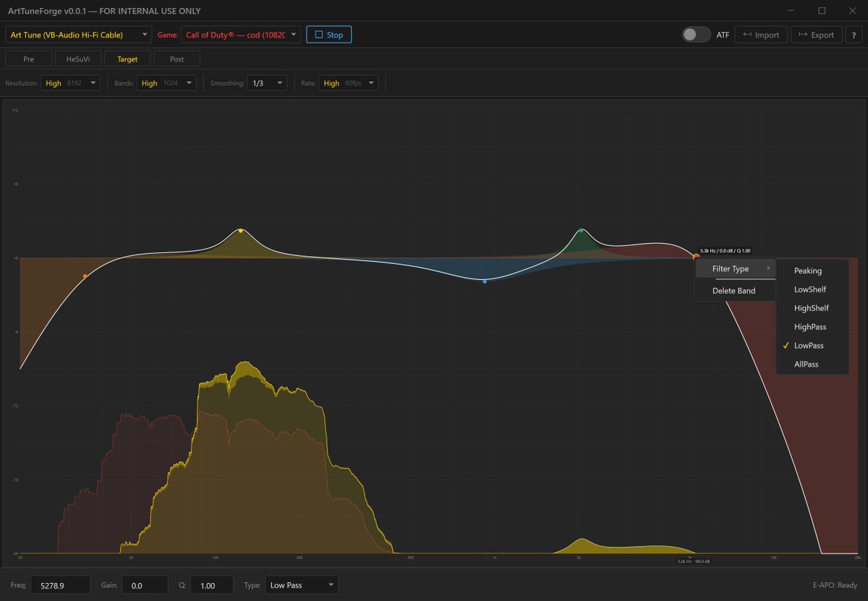This screenshot has height=601, width=868.
Task: Click the Gain input field
Action: point(145,585)
